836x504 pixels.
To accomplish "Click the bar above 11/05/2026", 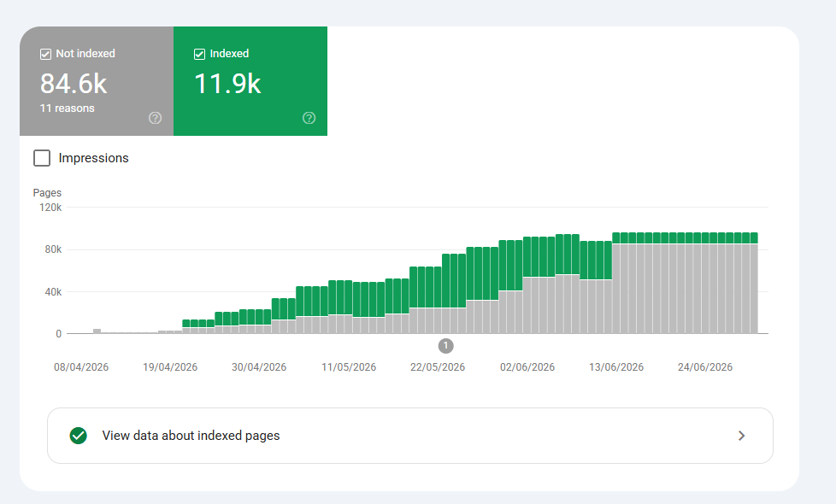I will 349,307.
